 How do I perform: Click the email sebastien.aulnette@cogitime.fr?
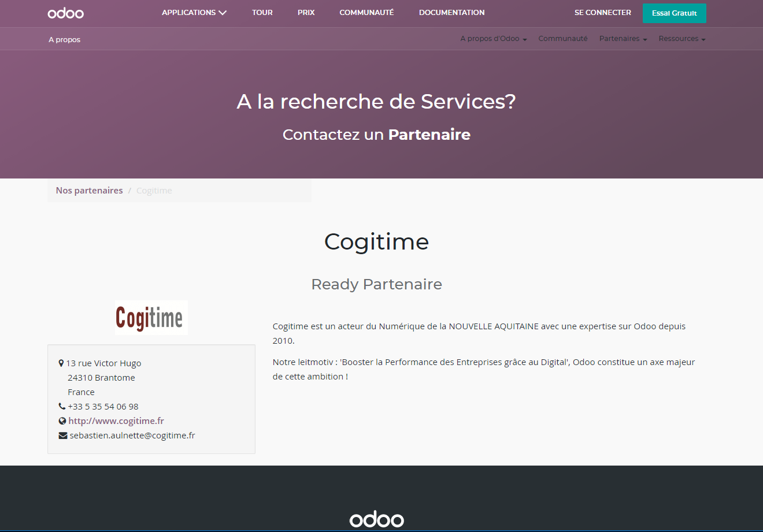132,436
